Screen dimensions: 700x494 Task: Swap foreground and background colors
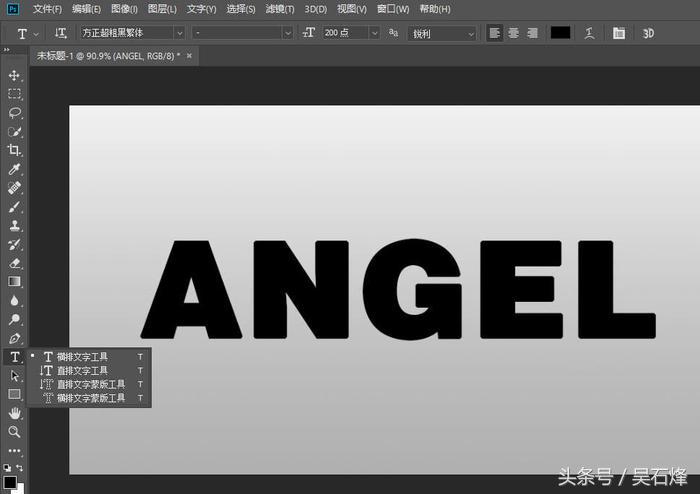[x=20, y=468]
